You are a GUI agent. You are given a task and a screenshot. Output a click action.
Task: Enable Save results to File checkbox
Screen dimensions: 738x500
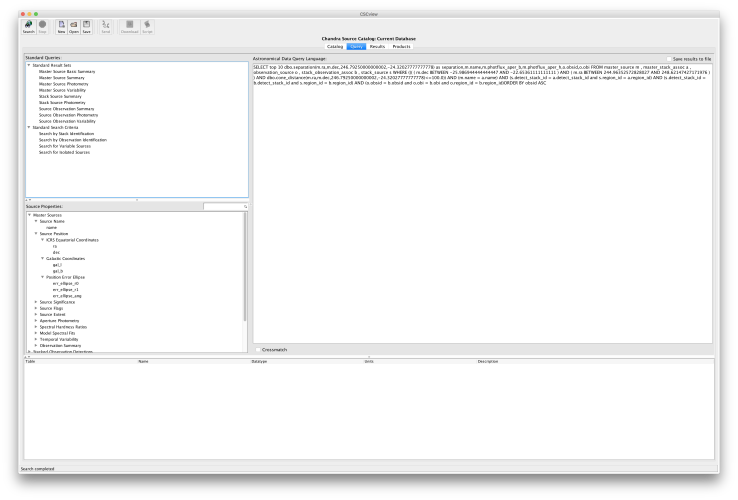click(669, 59)
